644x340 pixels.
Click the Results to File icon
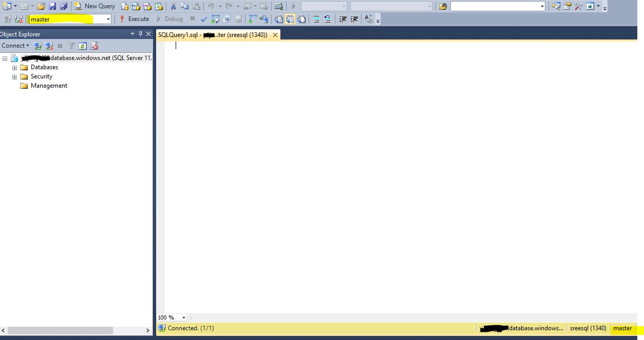[301, 19]
